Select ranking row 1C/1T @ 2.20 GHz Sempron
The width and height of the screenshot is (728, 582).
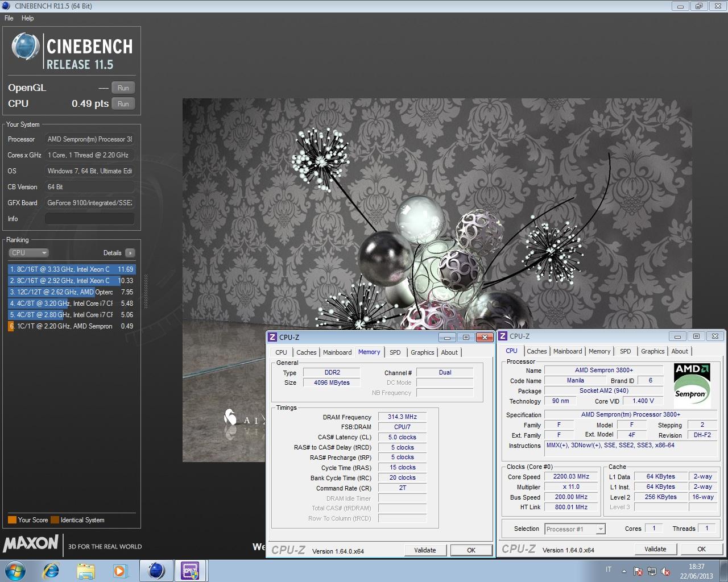coord(72,326)
